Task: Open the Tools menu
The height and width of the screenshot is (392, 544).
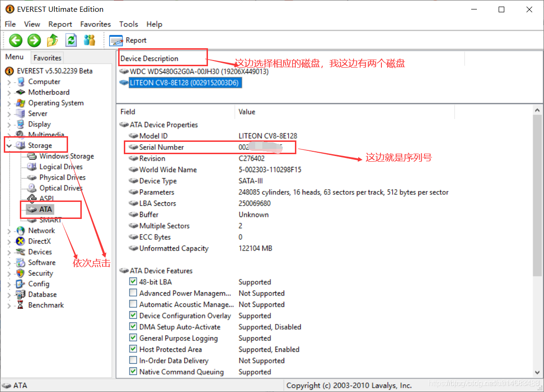Action: (129, 24)
